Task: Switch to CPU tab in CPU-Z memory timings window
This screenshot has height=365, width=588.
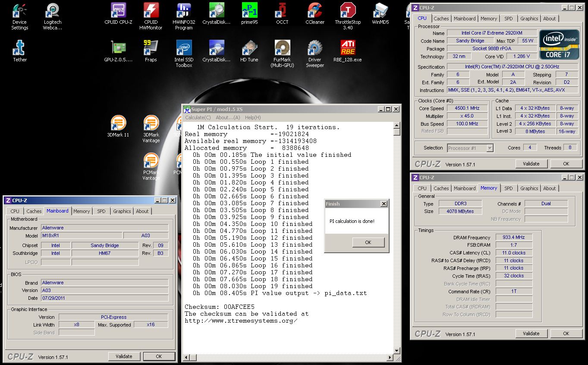Action: pyautogui.click(x=422, y=188)
